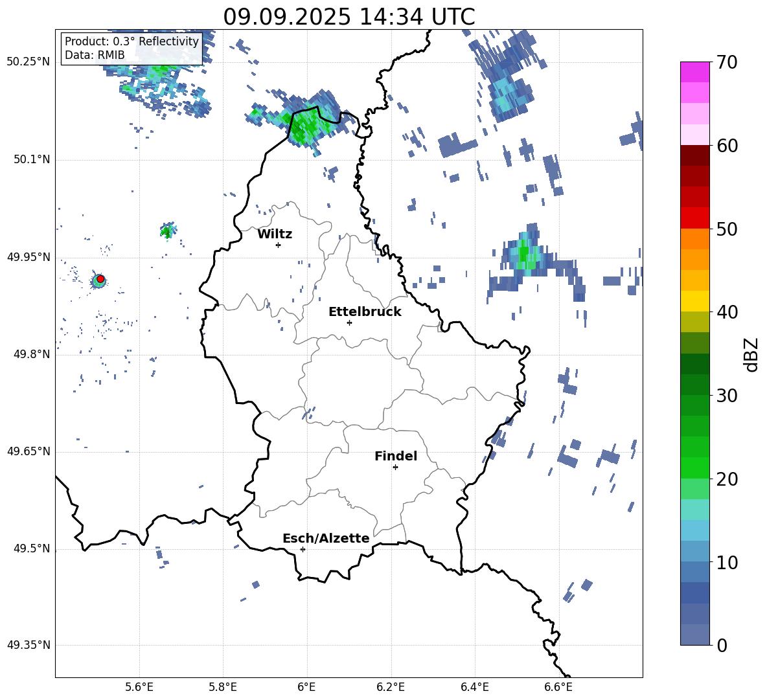The height and width of the screenshot is (700, 767).
Task: Click the 6.2°E longitude label
Action: [391, 687]
